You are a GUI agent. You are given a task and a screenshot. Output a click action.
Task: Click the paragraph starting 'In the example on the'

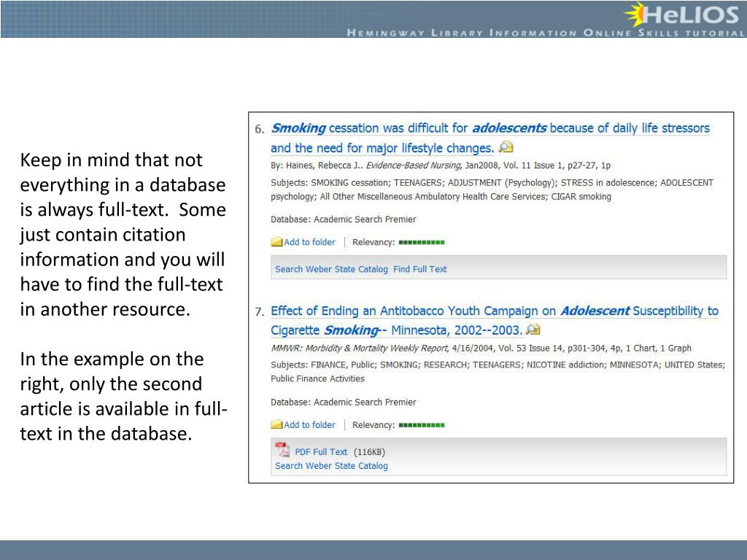click(x=123, y=396)
